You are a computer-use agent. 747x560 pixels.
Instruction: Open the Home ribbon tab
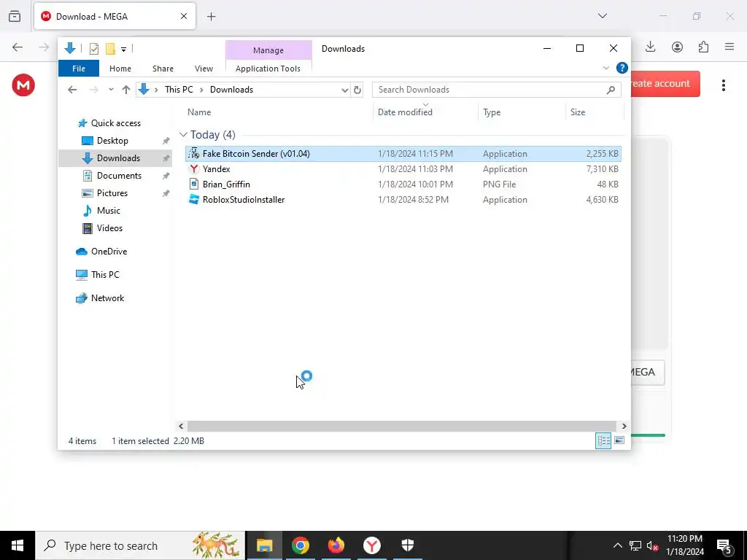point(120,69)
